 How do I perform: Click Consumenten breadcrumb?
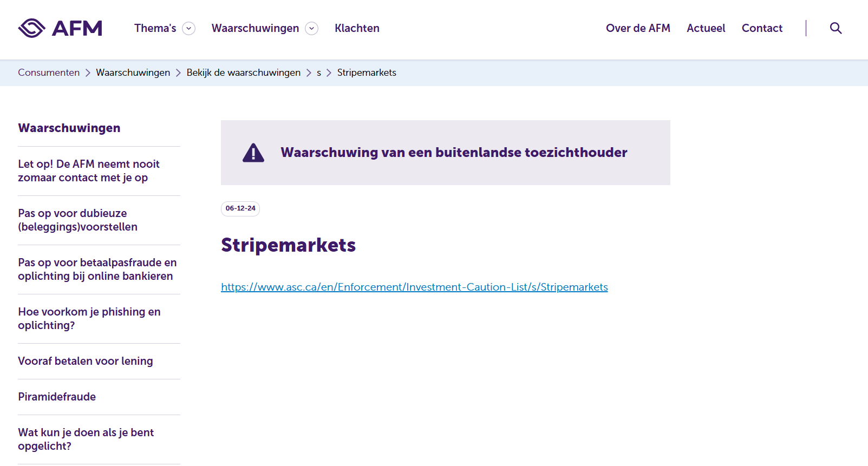tap(49, 73)
